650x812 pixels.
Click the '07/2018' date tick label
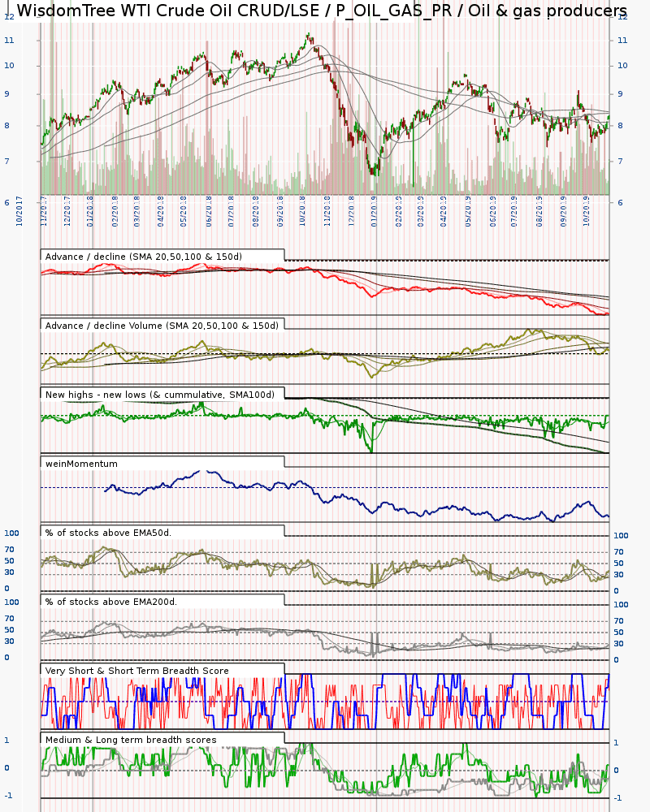pos(231,211)
